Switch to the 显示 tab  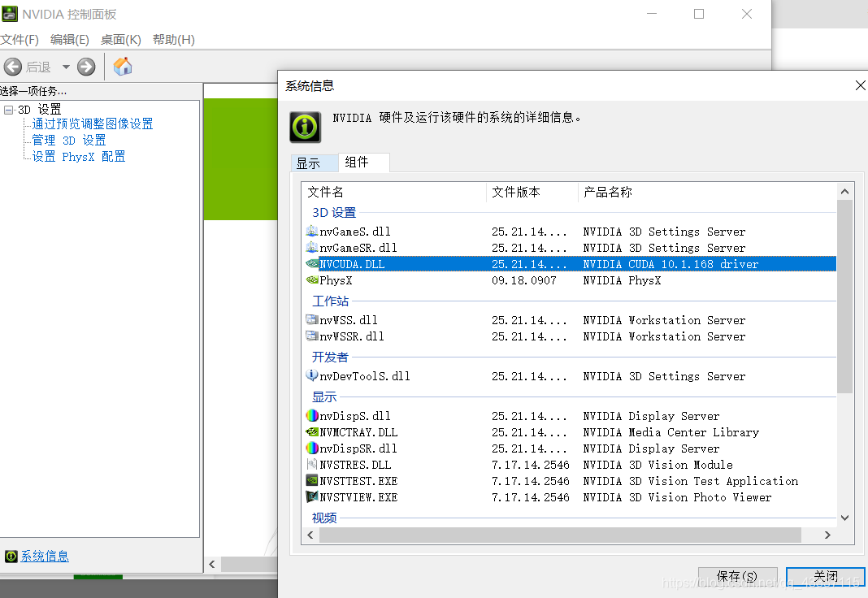coord(315,163)
